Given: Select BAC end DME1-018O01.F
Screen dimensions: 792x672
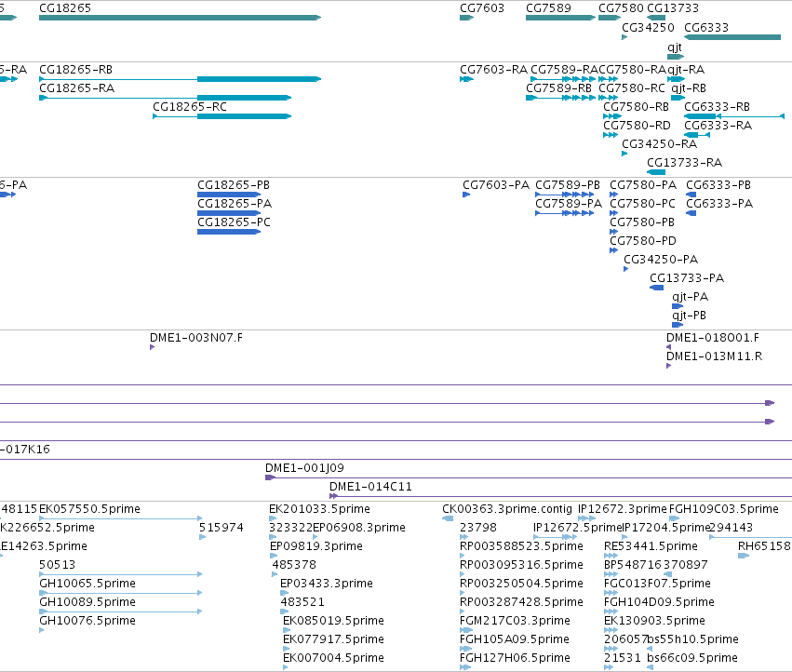Looking at the screenshot, I should (713, 338).
